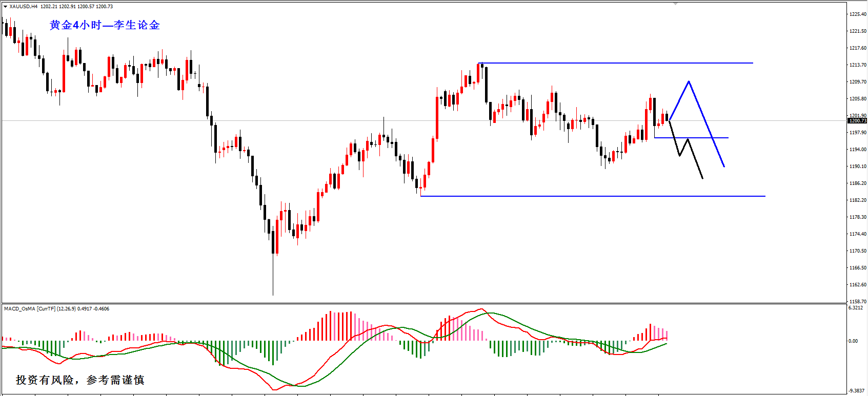Click the 1186.20 price axis label
The image size is (868, 396).
click(858, 183)
